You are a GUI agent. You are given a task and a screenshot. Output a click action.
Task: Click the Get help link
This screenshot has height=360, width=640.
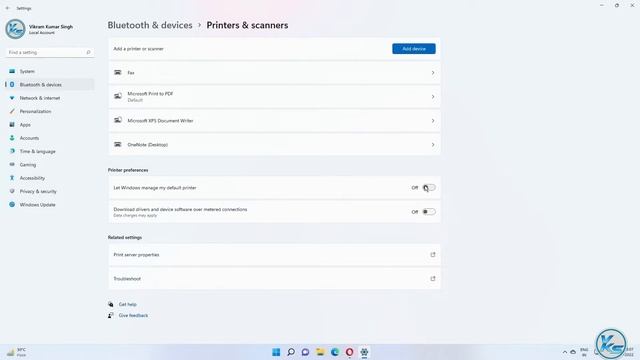point(127,304)
